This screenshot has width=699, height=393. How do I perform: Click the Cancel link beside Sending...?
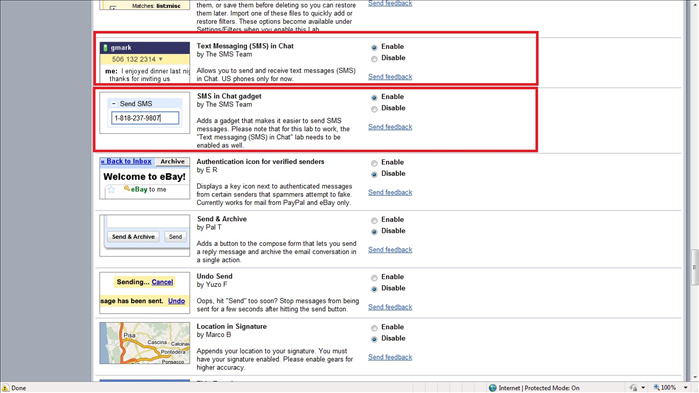point(162,282)
